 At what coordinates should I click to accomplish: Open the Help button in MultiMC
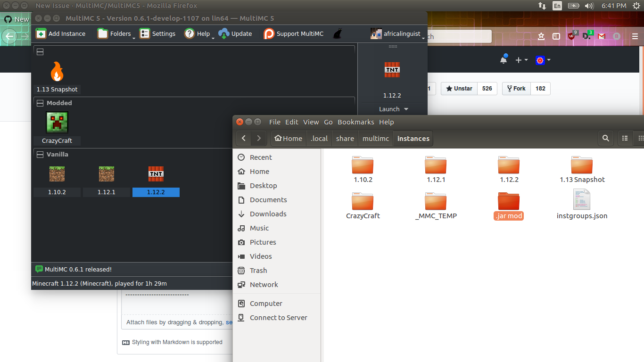197,33
